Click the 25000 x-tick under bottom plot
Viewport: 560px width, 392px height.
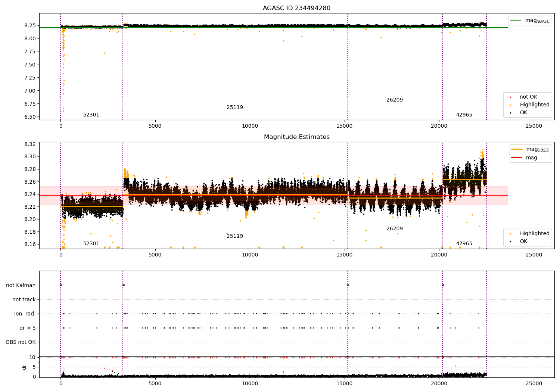[x=534, y=384]
